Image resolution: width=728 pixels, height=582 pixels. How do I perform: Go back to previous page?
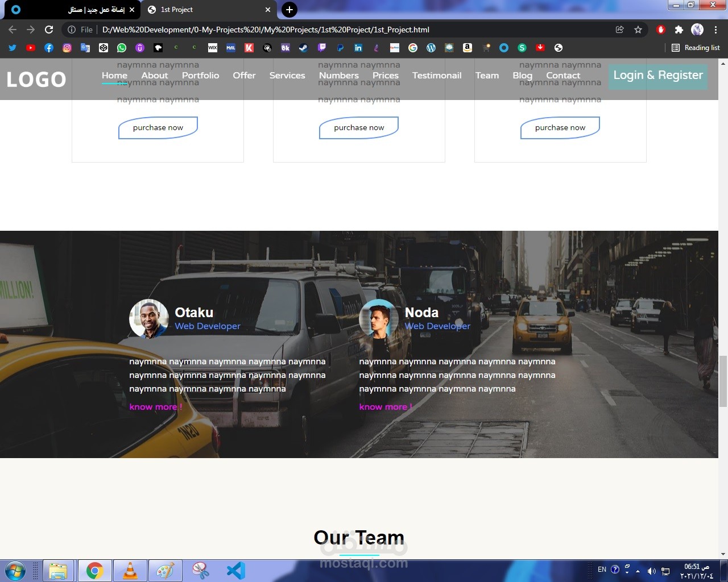point(13,30)
